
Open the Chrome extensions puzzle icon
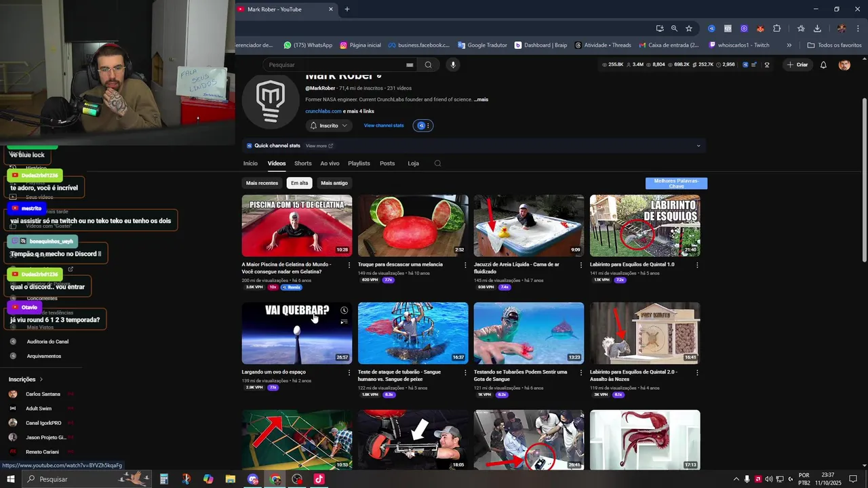click(x=777, y=28)
